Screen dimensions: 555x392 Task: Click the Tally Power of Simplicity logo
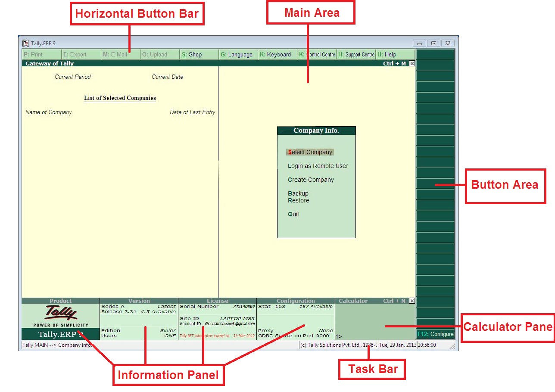coord(61,316)
